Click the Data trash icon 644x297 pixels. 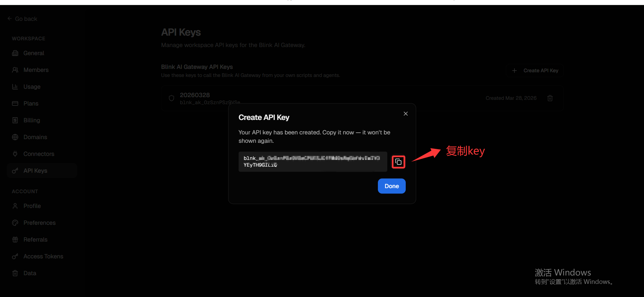pyautogui.click(x=15, y=273)
